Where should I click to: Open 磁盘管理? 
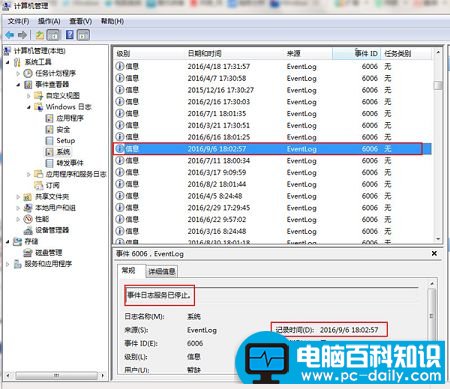point(49,253)
